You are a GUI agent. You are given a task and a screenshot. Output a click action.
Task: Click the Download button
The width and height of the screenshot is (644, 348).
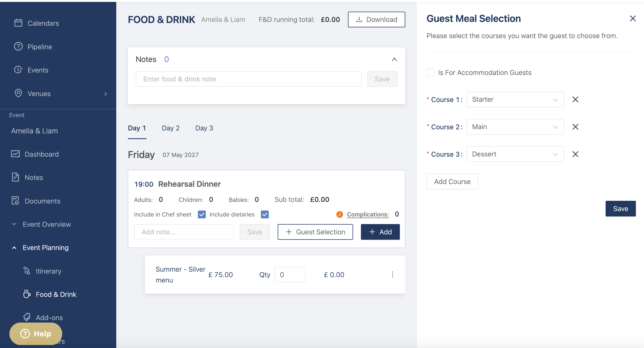376,19
